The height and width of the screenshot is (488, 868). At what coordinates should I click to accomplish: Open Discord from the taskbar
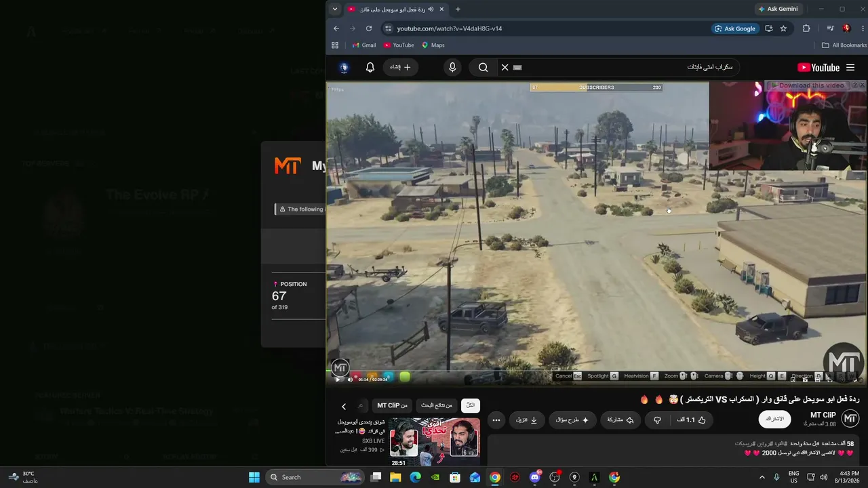(x=535, y=477)
